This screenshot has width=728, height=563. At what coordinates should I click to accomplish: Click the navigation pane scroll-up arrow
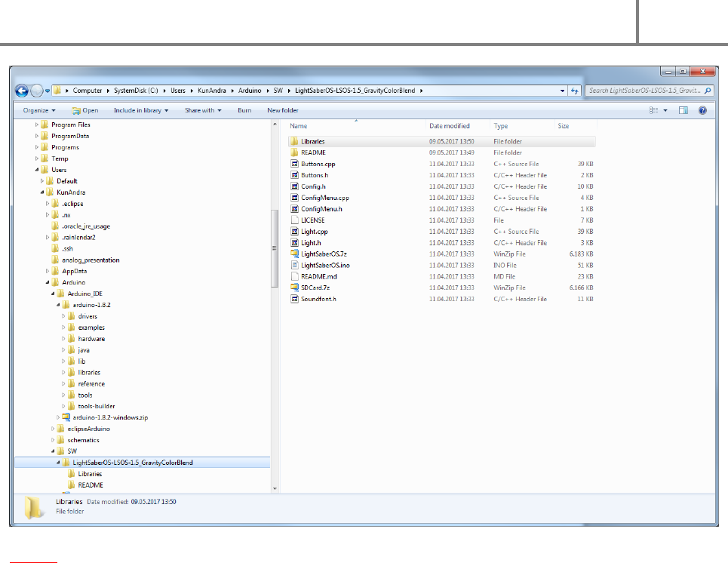click(275, 125)
